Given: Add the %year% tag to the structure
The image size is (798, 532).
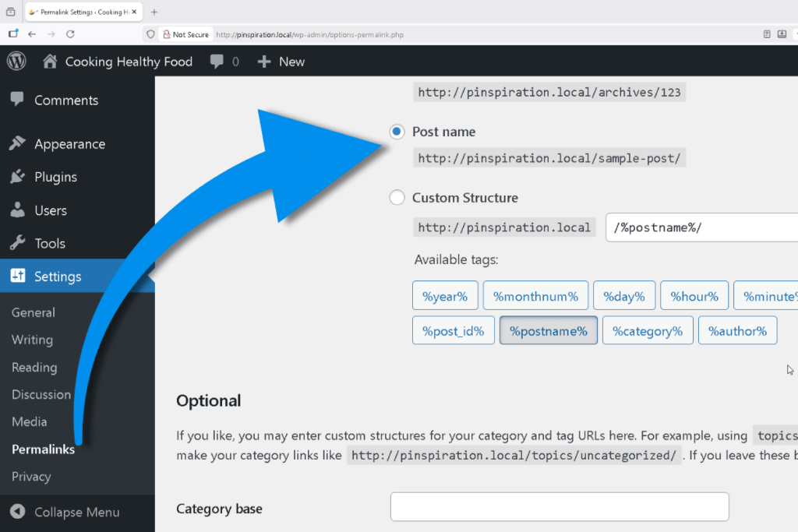Looking at the screenshot, I should (x=445, y=295).
